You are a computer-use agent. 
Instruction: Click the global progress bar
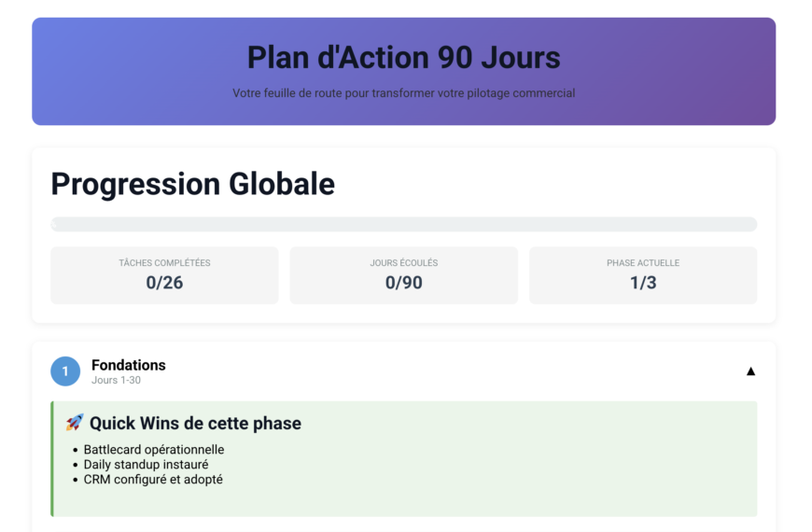click(x=403, y=224)
